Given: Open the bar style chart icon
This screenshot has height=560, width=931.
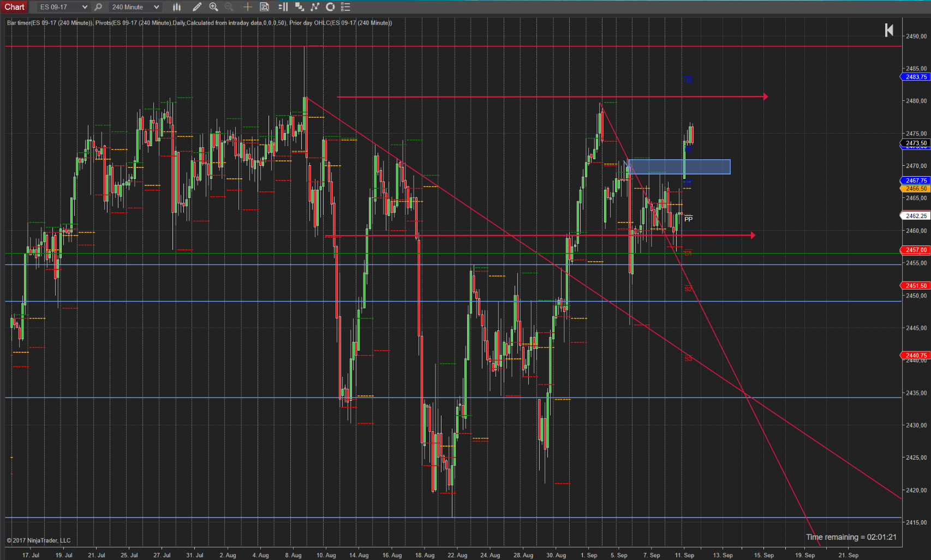Looking at the screenshot, I should pos(177,7).
